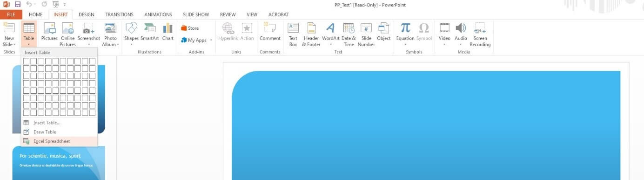Open the TRANSITIONS ribbon tab

[x=119, y=14]
